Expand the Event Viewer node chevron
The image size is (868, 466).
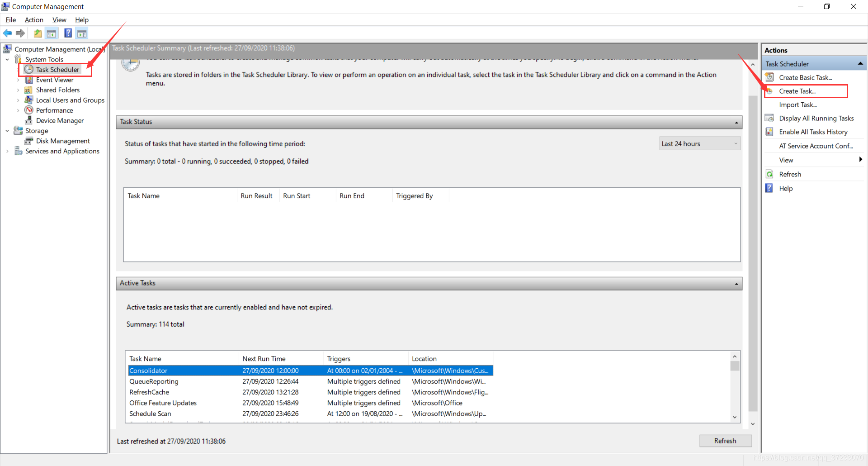18,80
